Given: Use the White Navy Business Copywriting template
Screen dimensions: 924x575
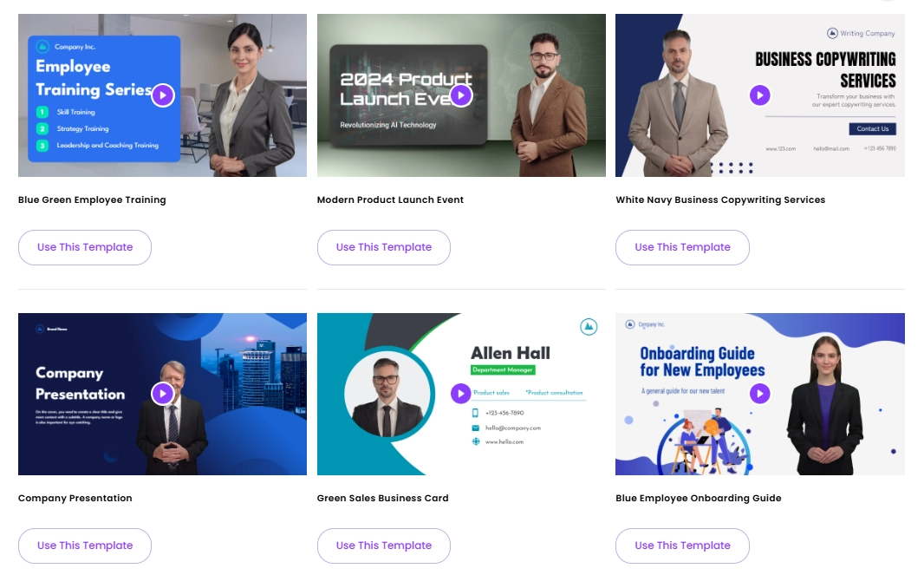Looking at the screenshot, I should [x=682, y=247].
